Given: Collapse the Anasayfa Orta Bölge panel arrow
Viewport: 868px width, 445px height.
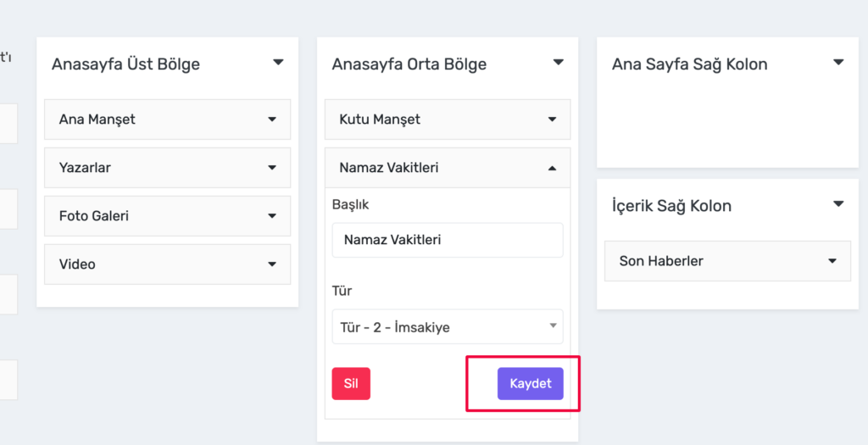Looking at the screenshot, I should click(x=559, y=63).
